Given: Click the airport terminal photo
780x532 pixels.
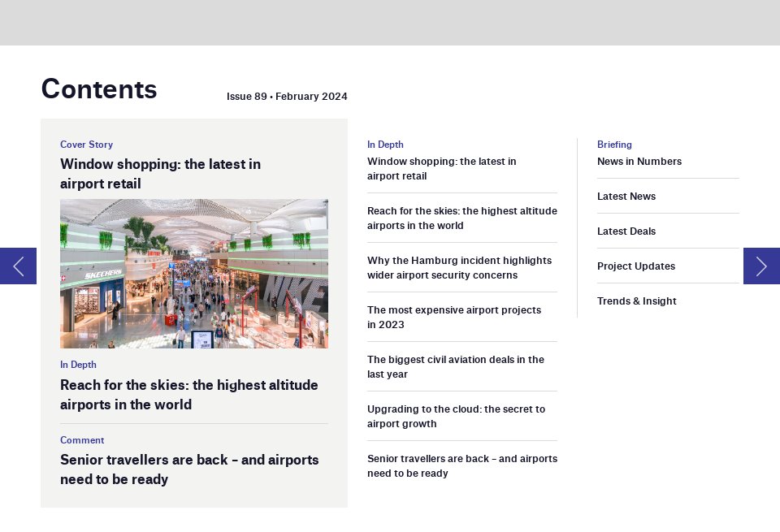Looking at the screenshot, I should pos(194,274).
